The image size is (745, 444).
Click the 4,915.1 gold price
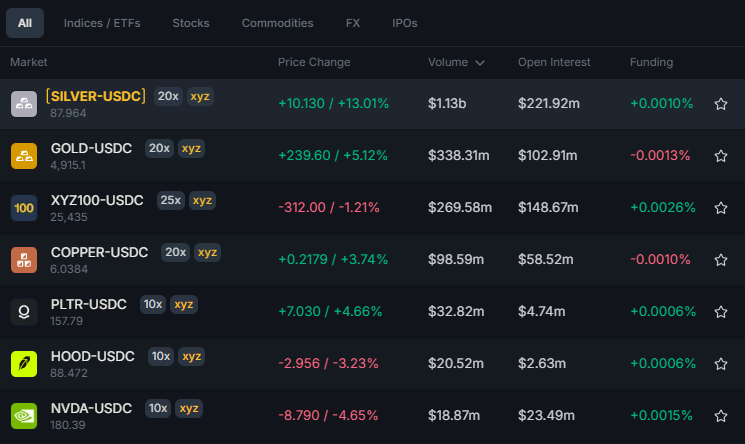[x=68, y=165]
